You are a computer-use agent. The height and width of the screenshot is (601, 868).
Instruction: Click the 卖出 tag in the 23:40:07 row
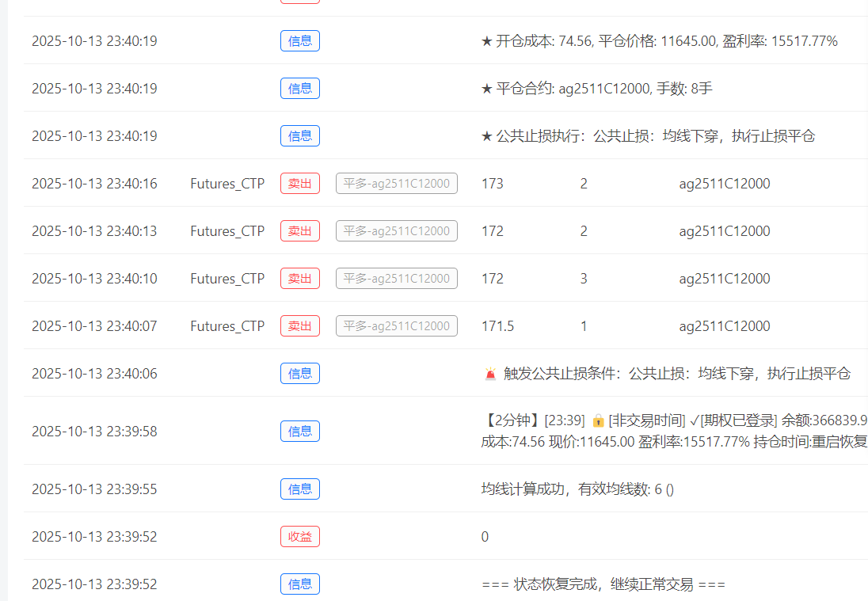(x=300, y=326)
